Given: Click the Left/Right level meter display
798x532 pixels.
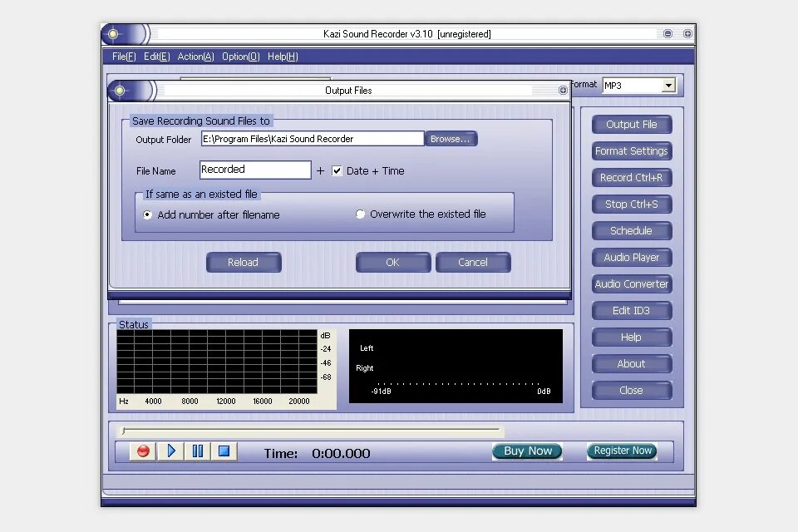Looking at the screenshot, I should tap(456, 366).
